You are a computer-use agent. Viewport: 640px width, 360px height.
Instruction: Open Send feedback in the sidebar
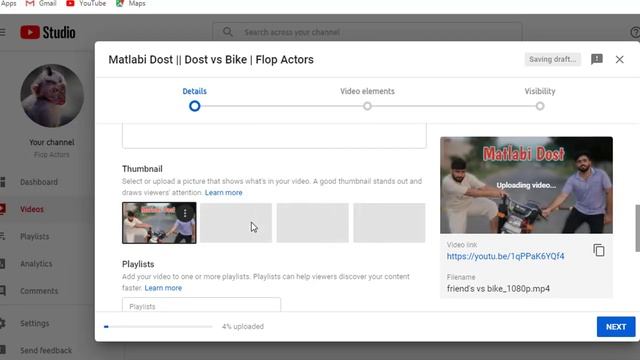[x=46, y=350]
